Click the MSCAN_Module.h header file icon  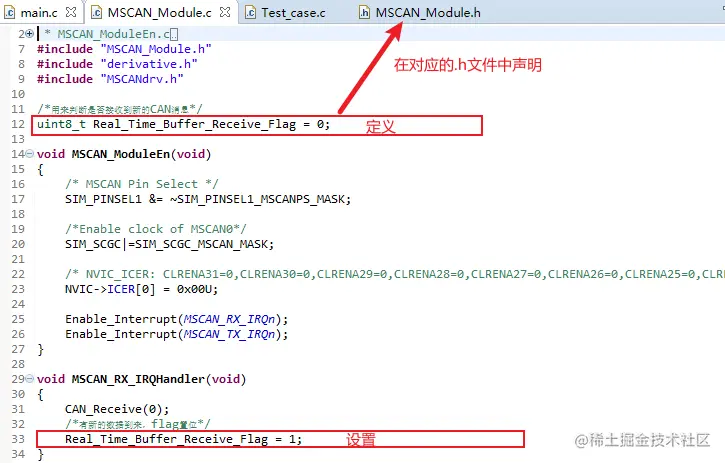(364, 12)
